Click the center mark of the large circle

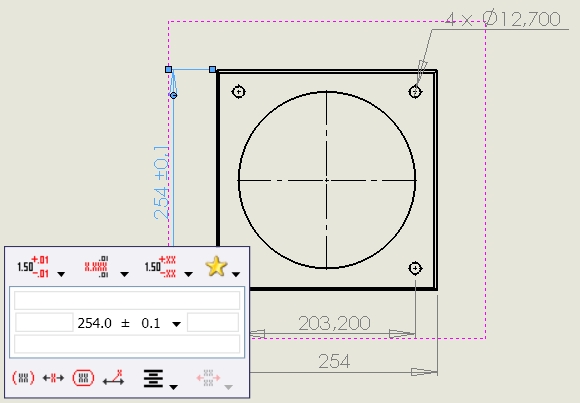click(x=327, y=180)
